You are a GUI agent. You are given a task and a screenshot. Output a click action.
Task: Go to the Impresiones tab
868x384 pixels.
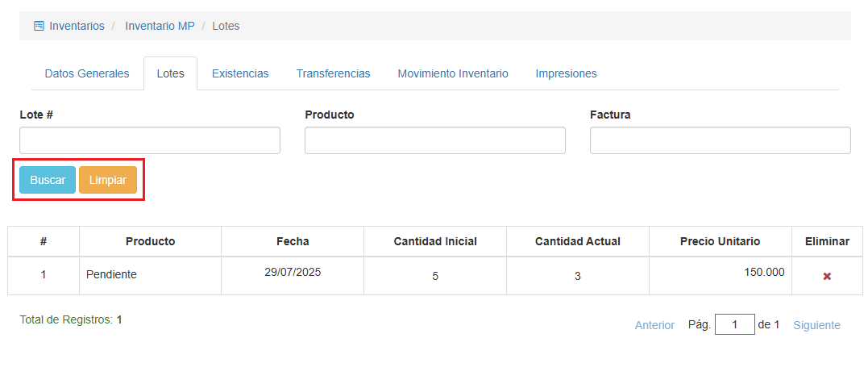566,73
